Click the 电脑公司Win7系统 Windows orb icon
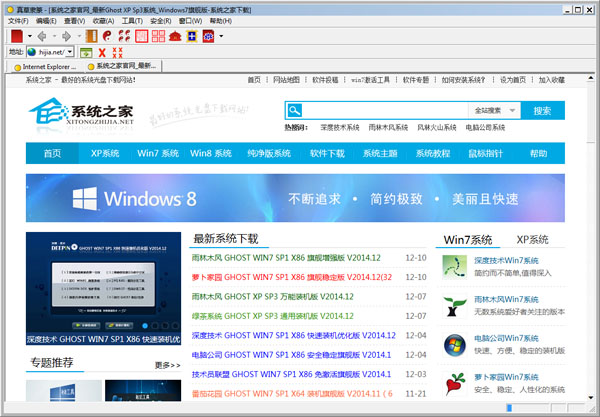 [455, 344]
